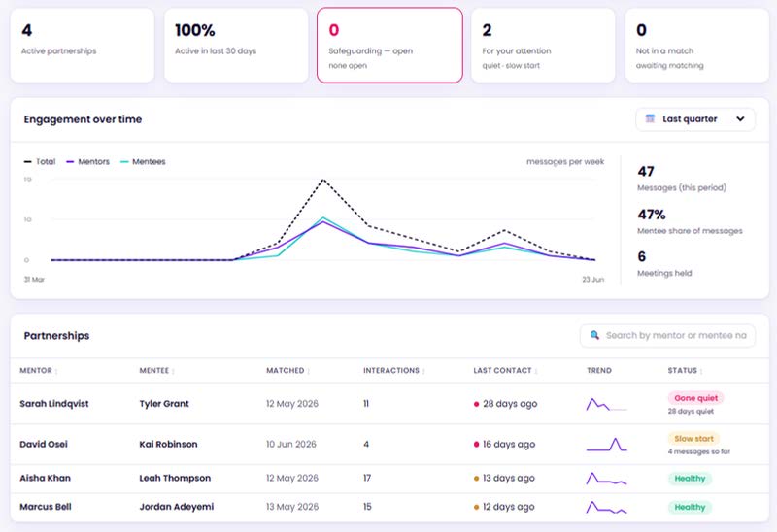Screen dimensions: 777x532
Task: Click the 47% Mentee share of messages stat
Action: pyautogui.click(x=690, y=222)
